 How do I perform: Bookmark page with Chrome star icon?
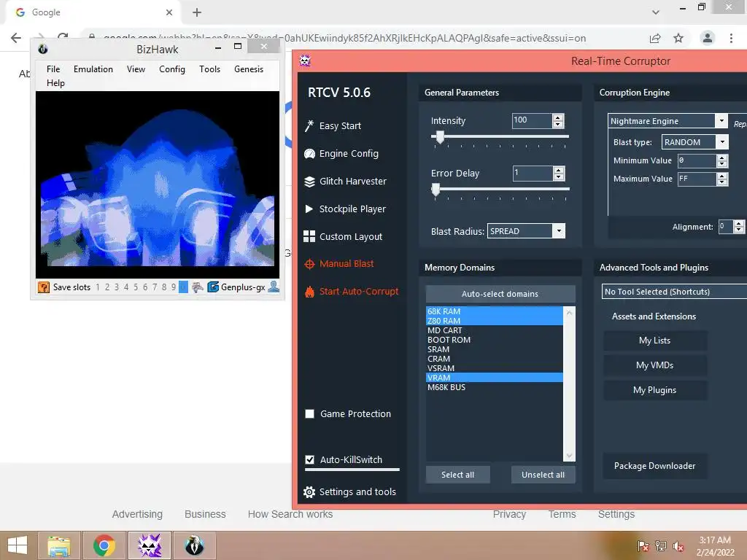678,38
